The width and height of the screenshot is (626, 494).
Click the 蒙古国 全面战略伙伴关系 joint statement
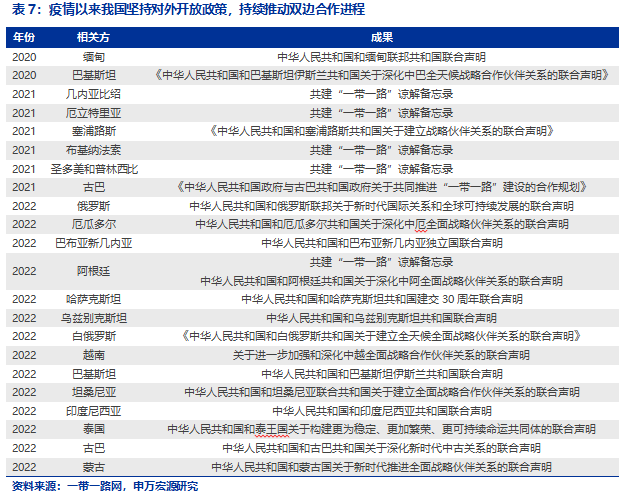coord(382,467)
